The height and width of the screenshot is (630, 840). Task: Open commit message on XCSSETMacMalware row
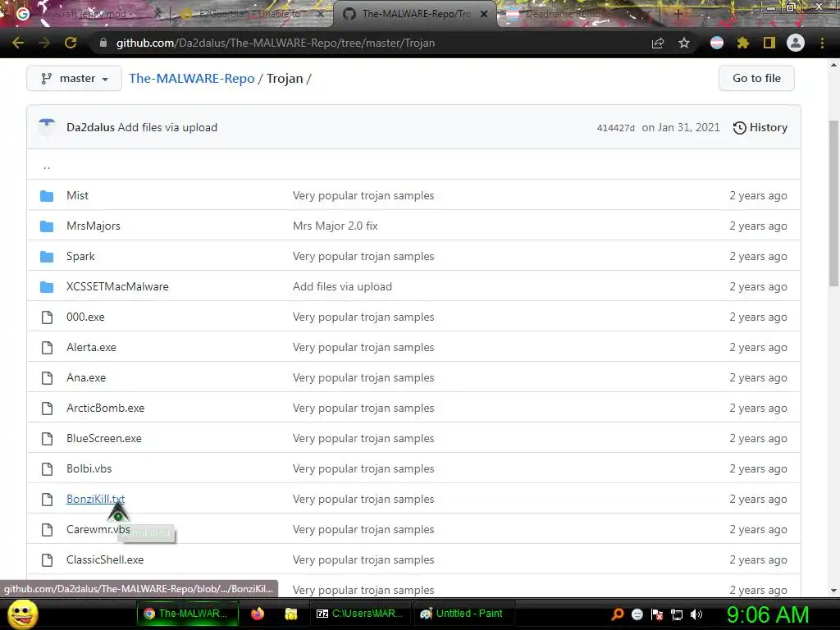tap(342, 286)
